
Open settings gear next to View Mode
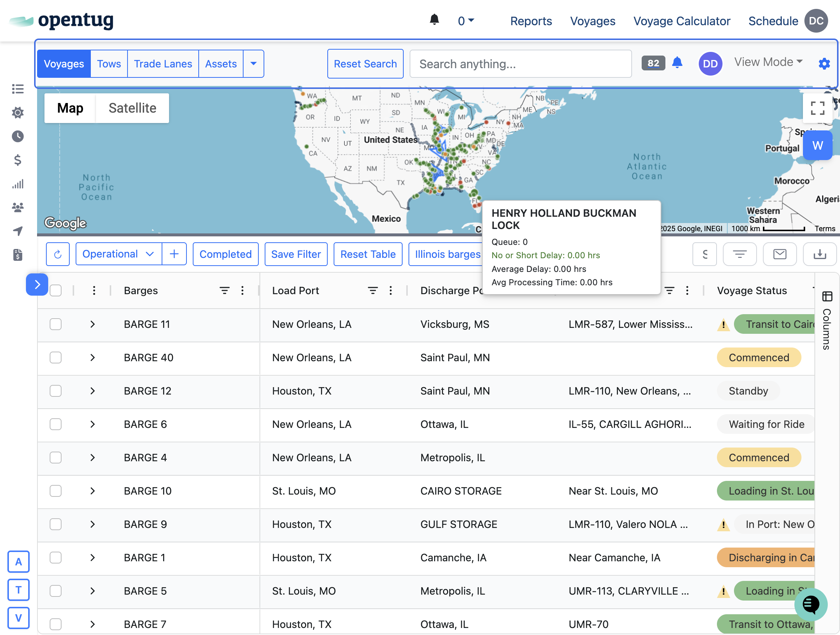824,64
